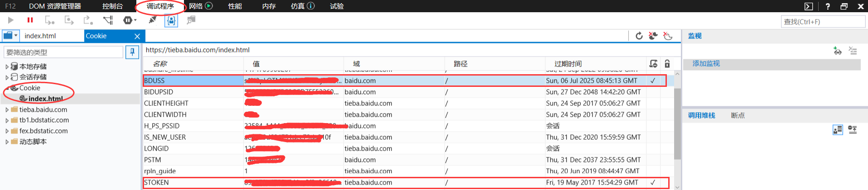Click the 监视 watch panel header

tap(694, 36)
